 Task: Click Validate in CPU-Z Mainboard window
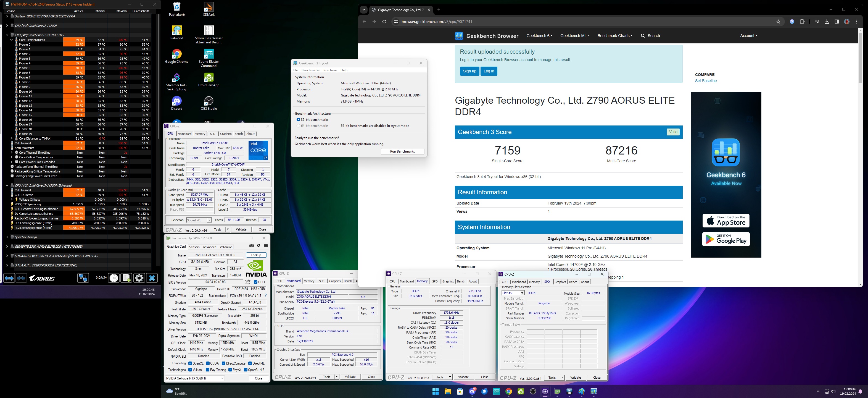point(350,377)
